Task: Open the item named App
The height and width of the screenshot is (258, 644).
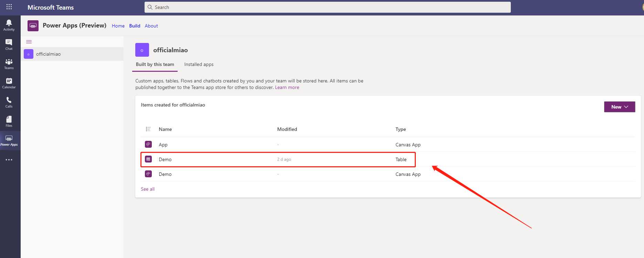Action: click(x=163, y=145)
